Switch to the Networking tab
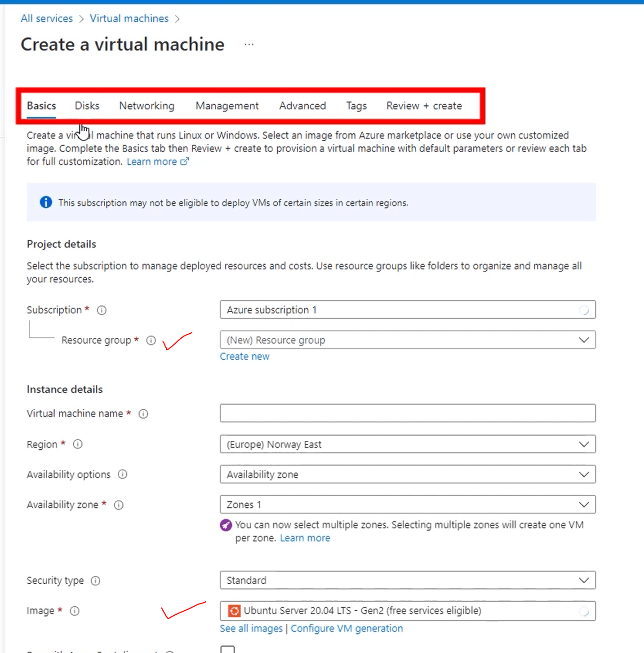 [x=147, y=106]
